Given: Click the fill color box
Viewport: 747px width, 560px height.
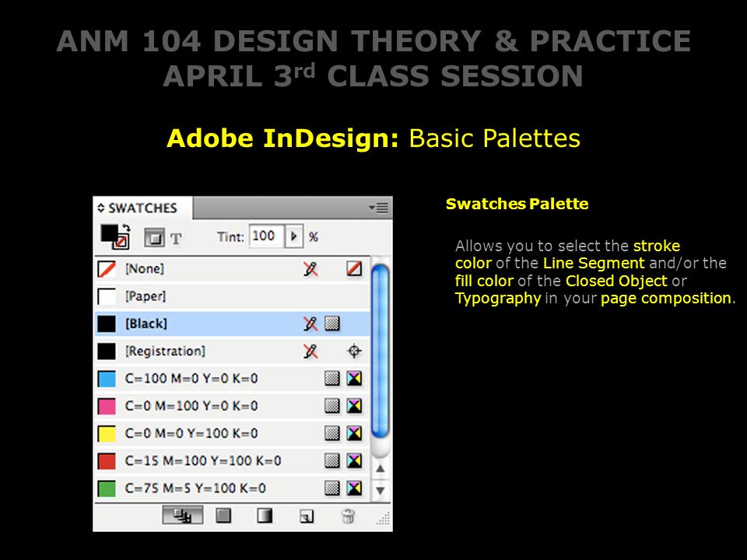Looking at the screenshot, I should tap(109, 233).
